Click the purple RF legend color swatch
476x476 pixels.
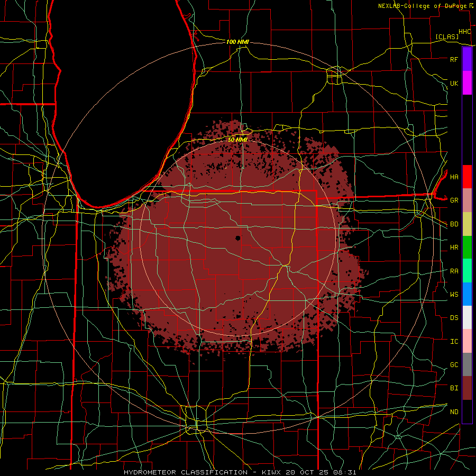pos(467,59)
